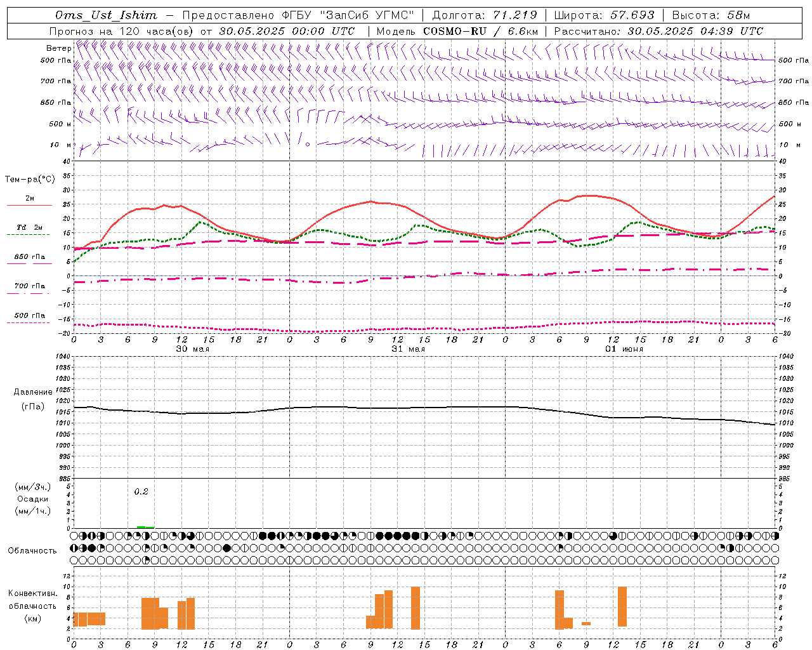The width and height of the screenshot is (812, 650).
Task: Click the Ветер wind section label
Action: pyautogui.click(x=58, y=48)
